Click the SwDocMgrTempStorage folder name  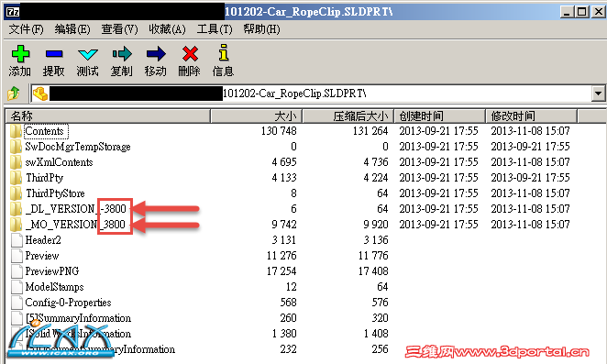pyautogui.click(x=78, y=147)
